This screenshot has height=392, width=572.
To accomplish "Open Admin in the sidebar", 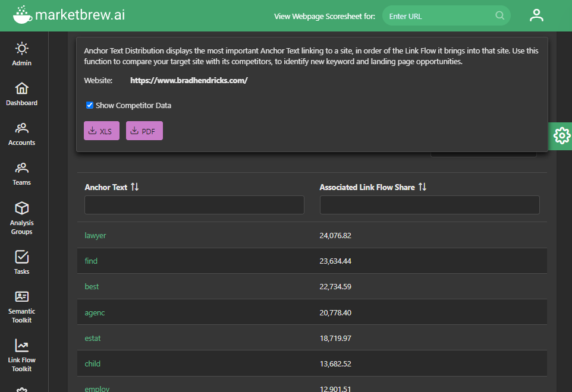I will click(x=22, y=54).
